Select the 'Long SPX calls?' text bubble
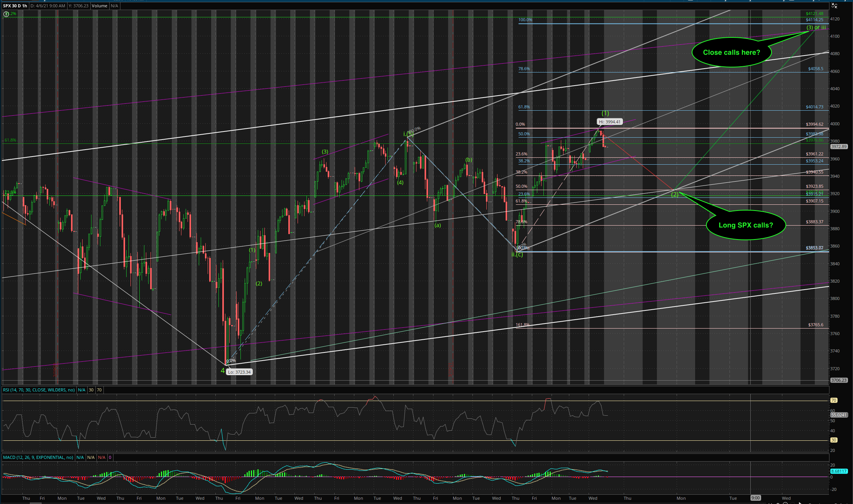Screen dimensions: 853x504 coord(745,225)
